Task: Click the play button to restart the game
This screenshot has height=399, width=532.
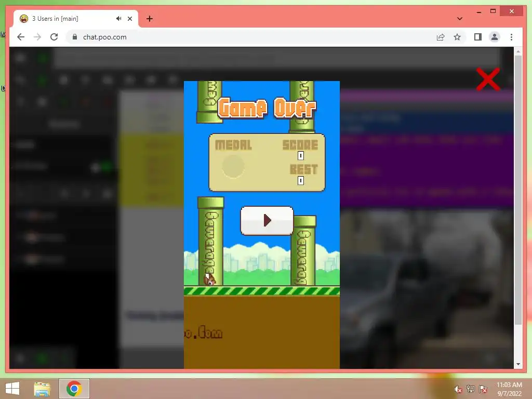Action: click(x=267, y=220)
